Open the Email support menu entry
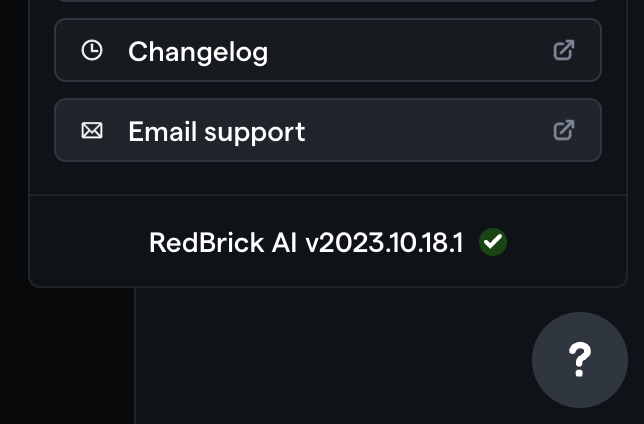Viewport: 644px width, 424px height. point(328,130)
